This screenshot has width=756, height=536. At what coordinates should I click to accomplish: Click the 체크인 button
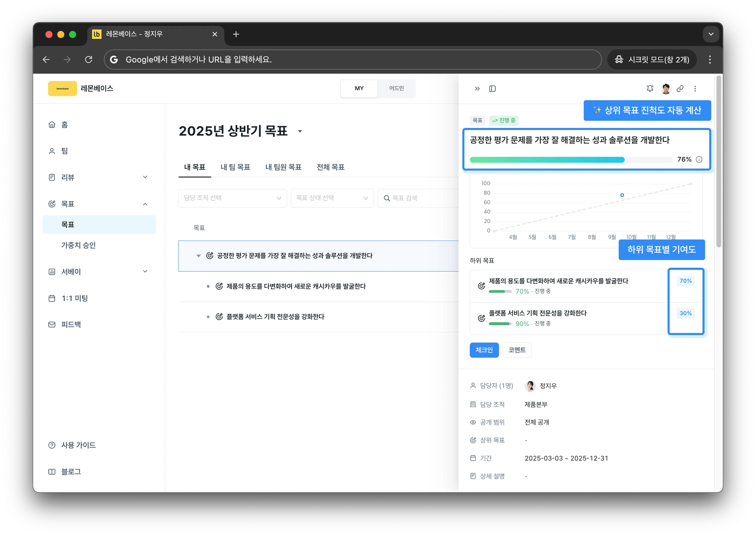click(484, 350)
